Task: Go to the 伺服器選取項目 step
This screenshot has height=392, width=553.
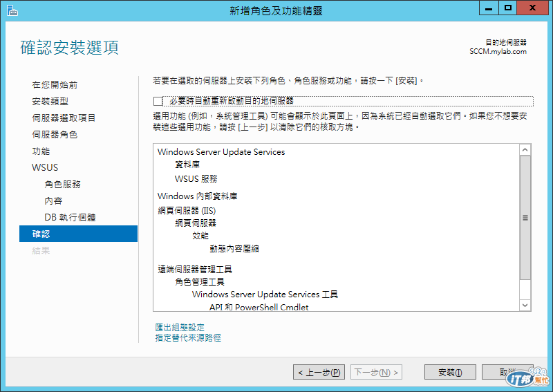Action: tap(64, 118)
